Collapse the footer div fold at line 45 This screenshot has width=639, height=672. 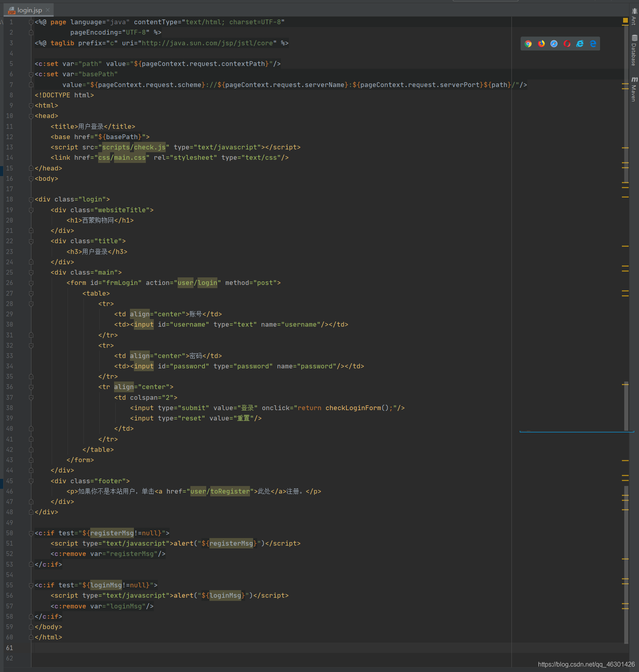coord(31,481)
